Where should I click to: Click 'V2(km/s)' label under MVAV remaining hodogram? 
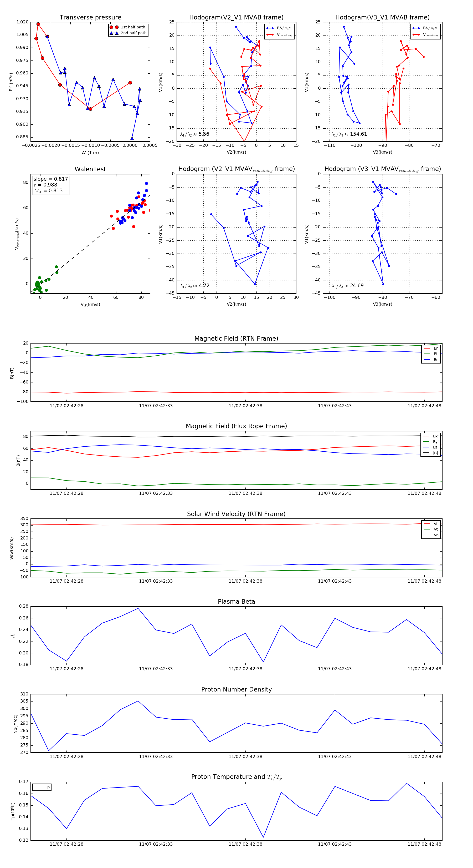pos(236,304)
